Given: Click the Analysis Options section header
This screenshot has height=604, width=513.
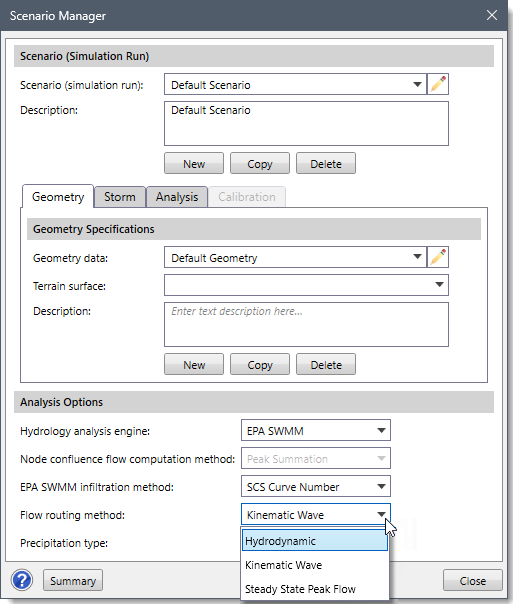Looking at the screenshot, I should tap(254, 402).
